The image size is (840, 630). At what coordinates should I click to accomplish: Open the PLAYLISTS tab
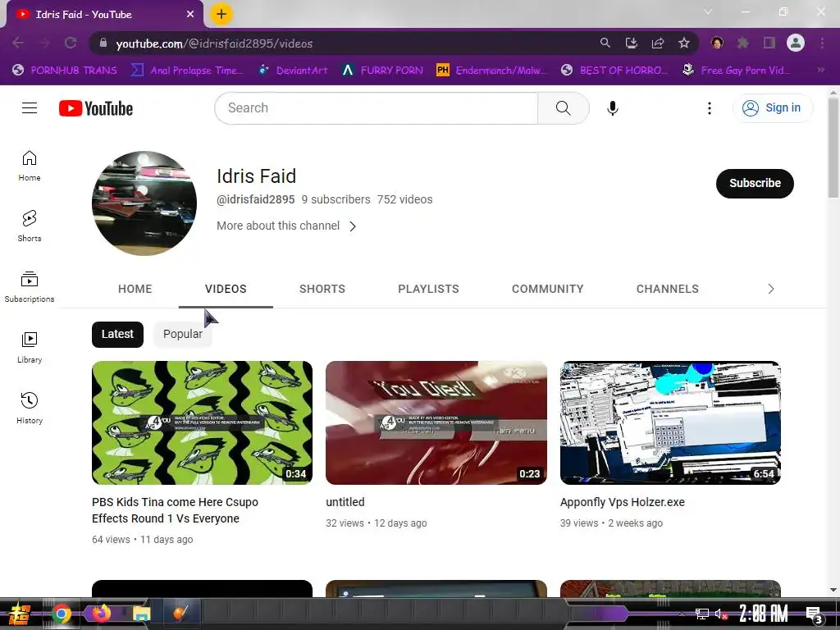click(x=428, y=289)
